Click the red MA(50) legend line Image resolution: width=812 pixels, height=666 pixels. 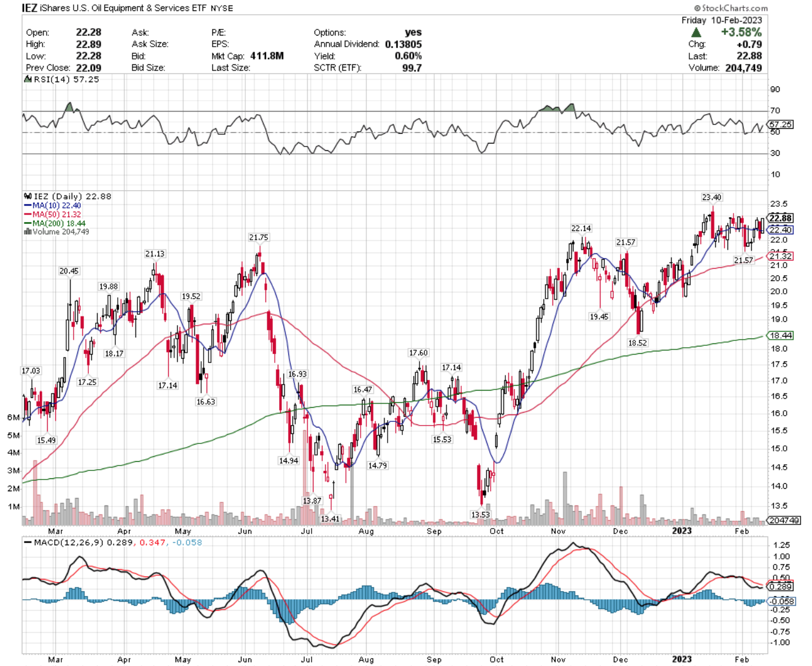28,215
